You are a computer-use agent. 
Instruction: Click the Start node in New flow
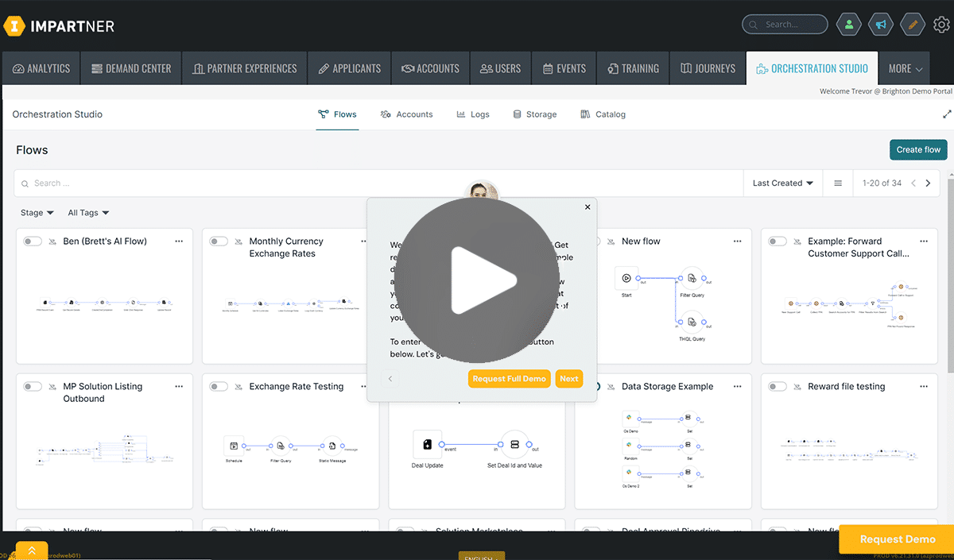[626, 279]
